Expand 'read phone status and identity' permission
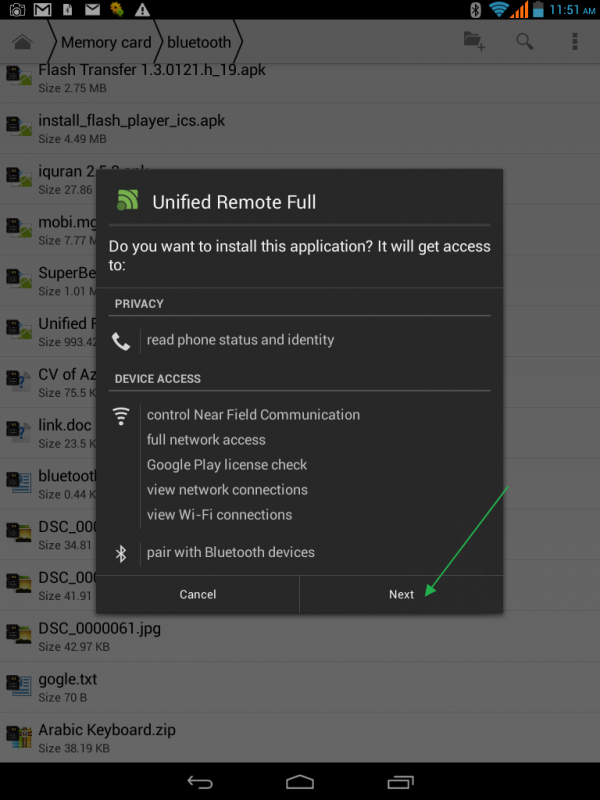This screenshot has height=800, width=600. [240, 340]
